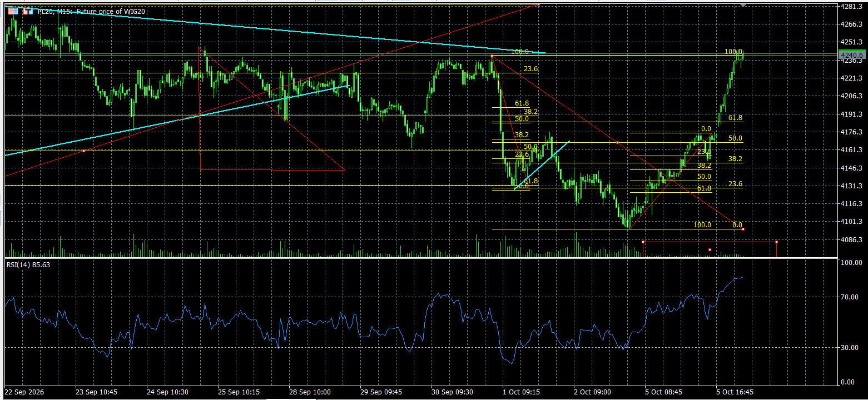Click the chart shift triangle marker
Screen dimensions: 868x400
click(x=743, y=5)
